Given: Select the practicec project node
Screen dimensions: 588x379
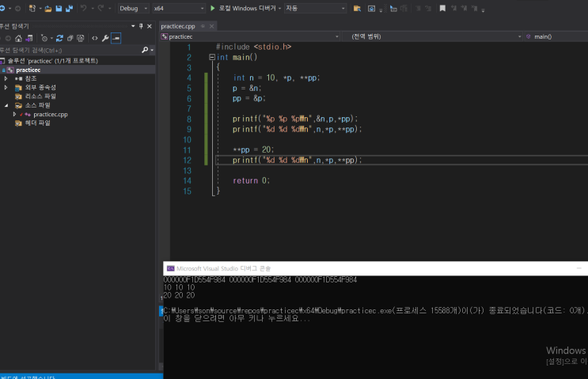Looking at the screenshot, I should 28,70.
